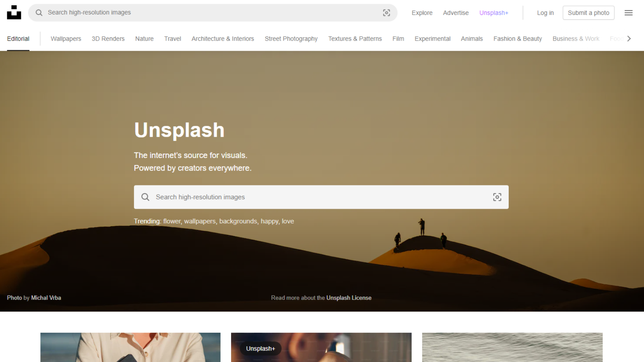Click trending term flower
The height and width of the screenshot is (362, 644).
point(172,221)
